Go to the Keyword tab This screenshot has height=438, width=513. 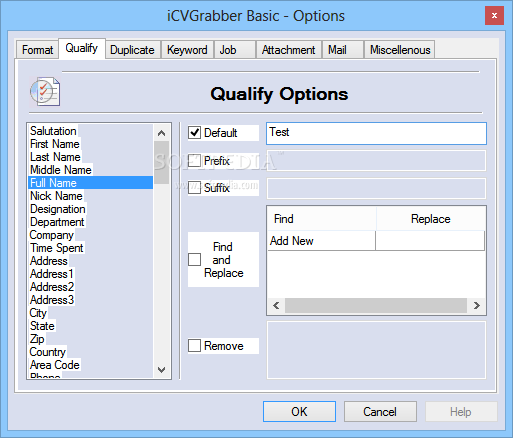pyautogui.click(x=187, y=50)
